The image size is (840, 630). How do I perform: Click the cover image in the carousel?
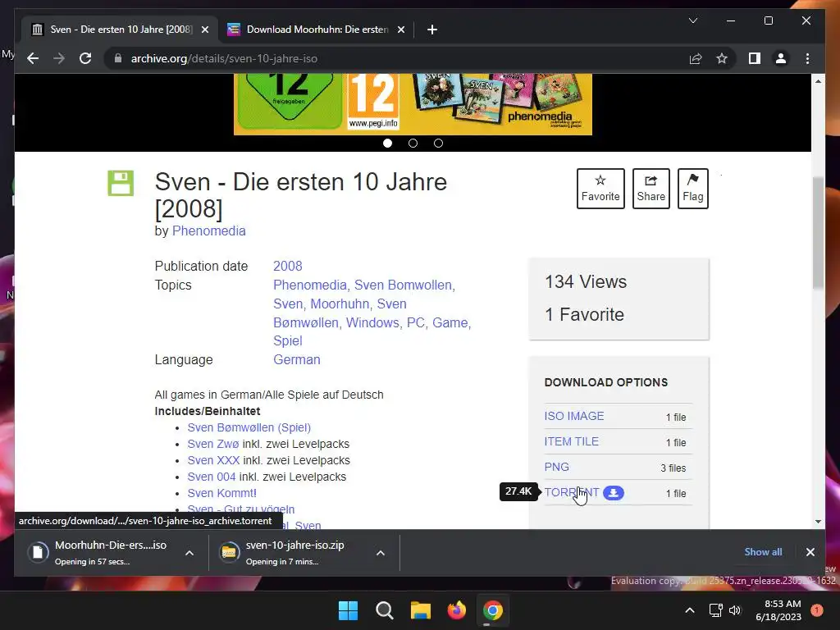[413, 104]
